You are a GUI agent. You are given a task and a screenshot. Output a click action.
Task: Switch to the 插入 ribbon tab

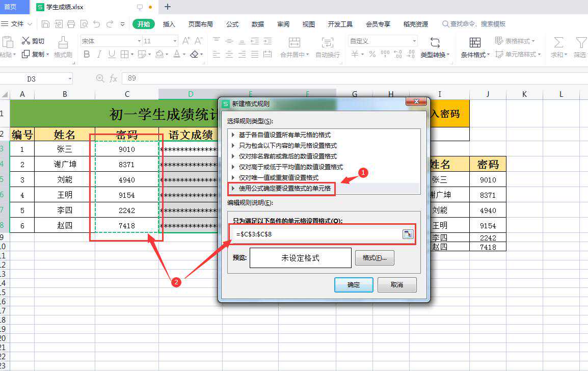(169, 24)
